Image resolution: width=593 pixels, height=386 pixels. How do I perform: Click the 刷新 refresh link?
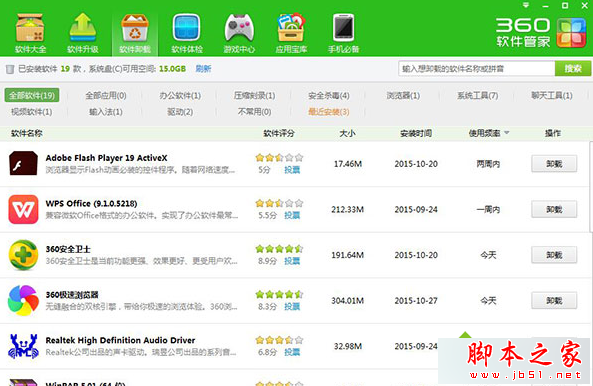point(203,69)
